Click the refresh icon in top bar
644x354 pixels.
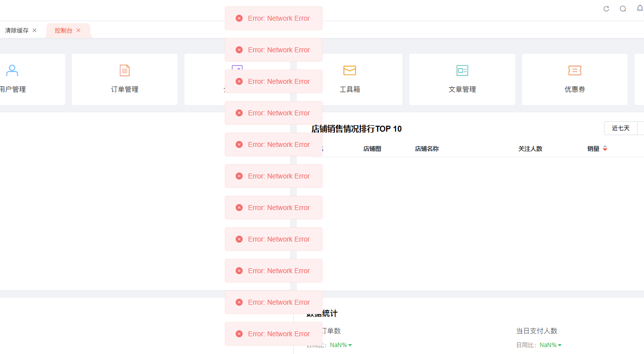(607, 9)
